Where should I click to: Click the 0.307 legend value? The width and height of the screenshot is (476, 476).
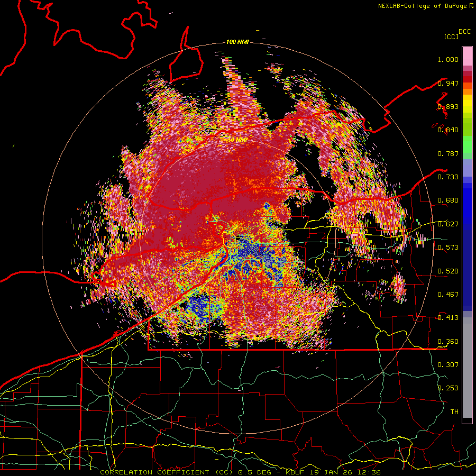pos(448,364)
